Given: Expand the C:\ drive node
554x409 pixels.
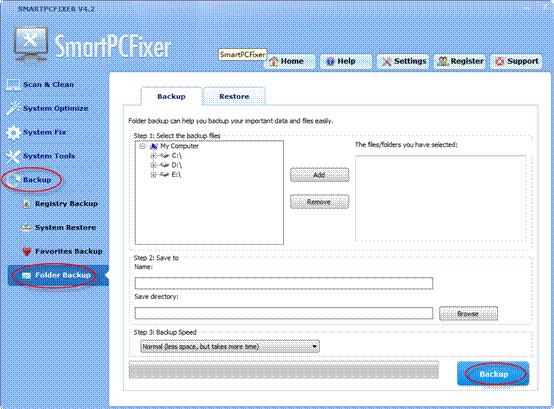Looking at the screenshot, I should point(153,155).
